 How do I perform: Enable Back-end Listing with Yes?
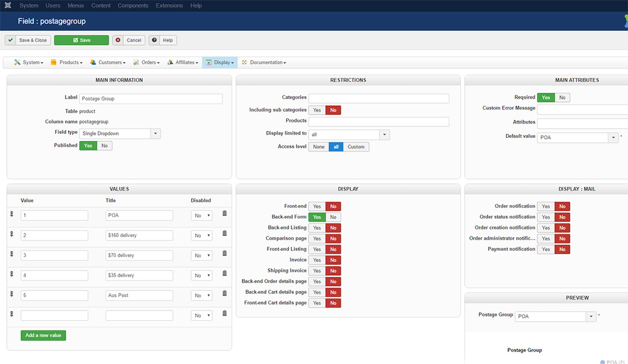click(317, 228)
